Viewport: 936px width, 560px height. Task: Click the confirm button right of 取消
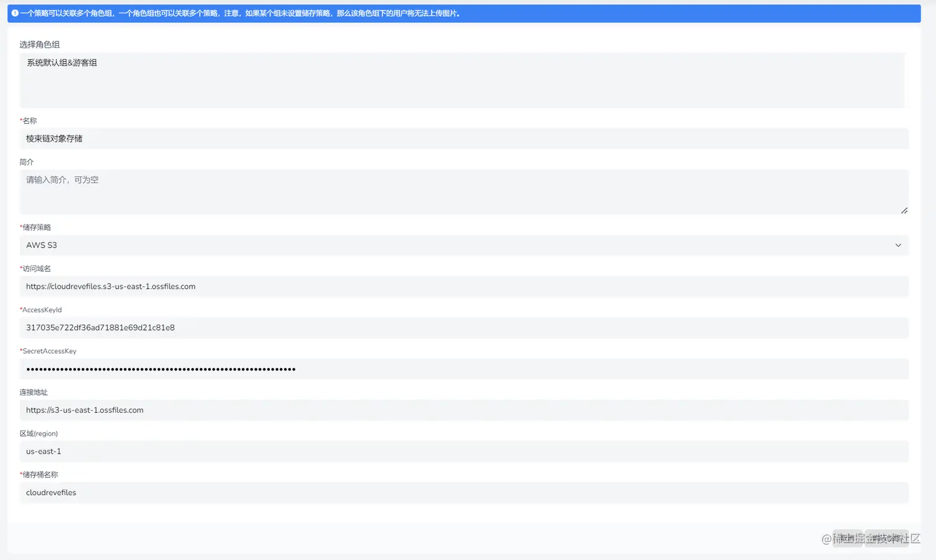pos(886,538)
